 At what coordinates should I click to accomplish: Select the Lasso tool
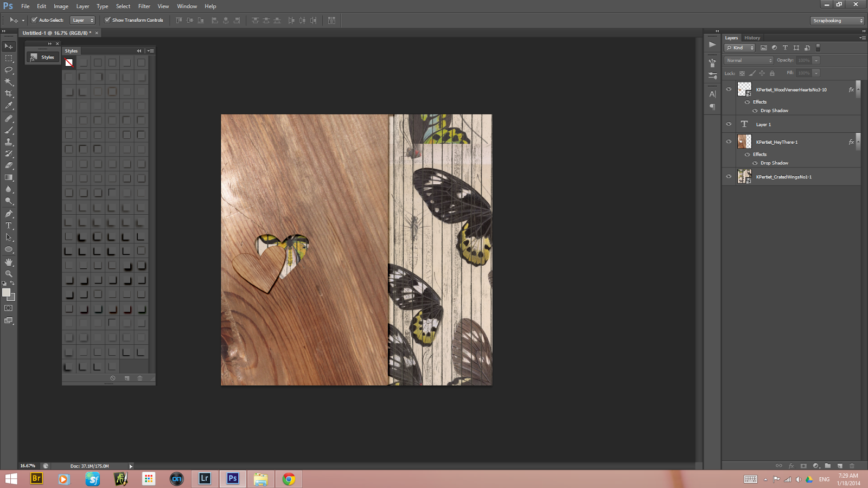(x=9, y=70)
